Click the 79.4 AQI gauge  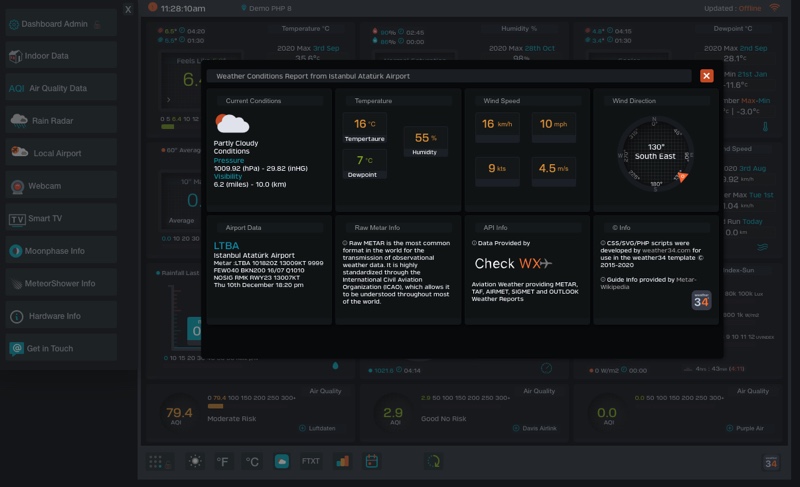180,413
